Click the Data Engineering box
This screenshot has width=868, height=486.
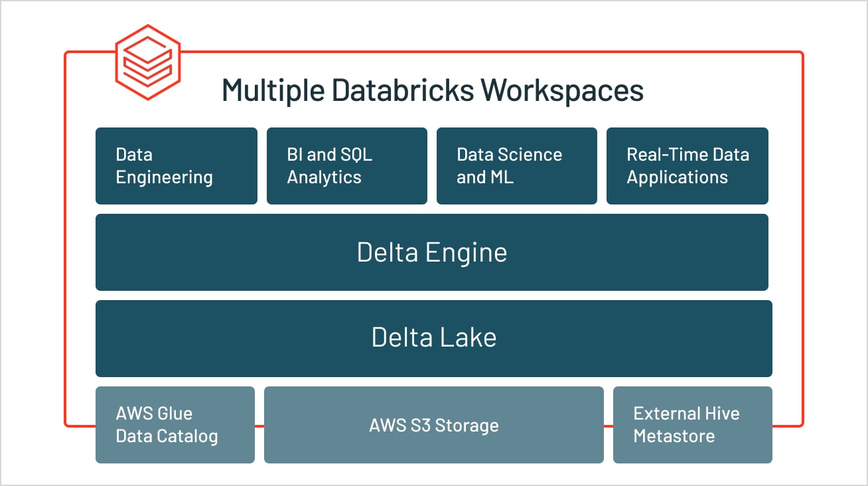177,166
